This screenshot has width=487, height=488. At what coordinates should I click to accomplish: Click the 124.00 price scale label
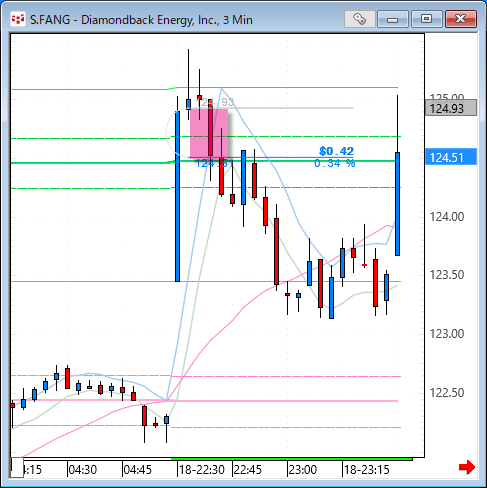pos(447,217)
